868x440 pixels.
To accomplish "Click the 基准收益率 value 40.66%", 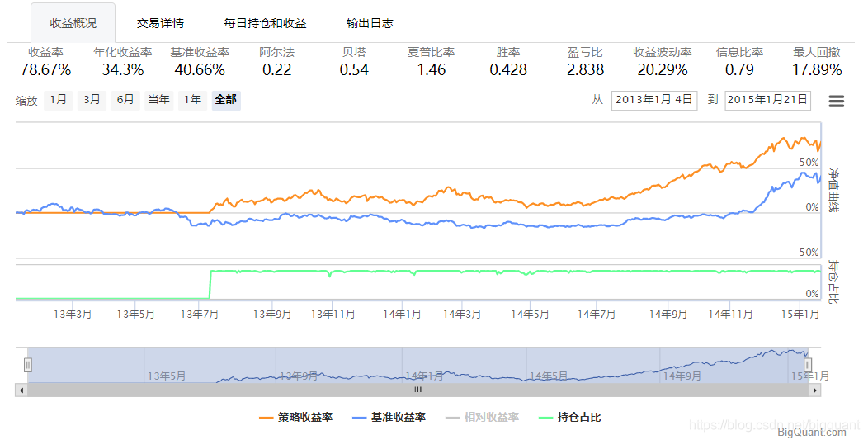I will click(x=200, y=70).
